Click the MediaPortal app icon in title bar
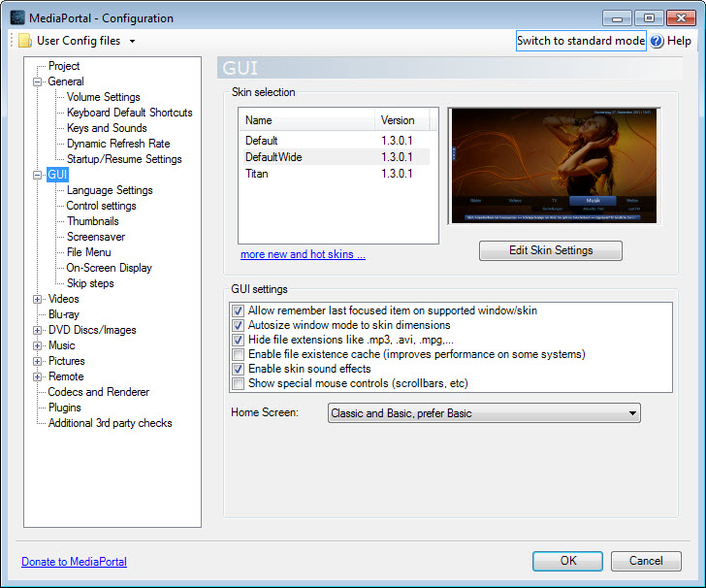 17,17
